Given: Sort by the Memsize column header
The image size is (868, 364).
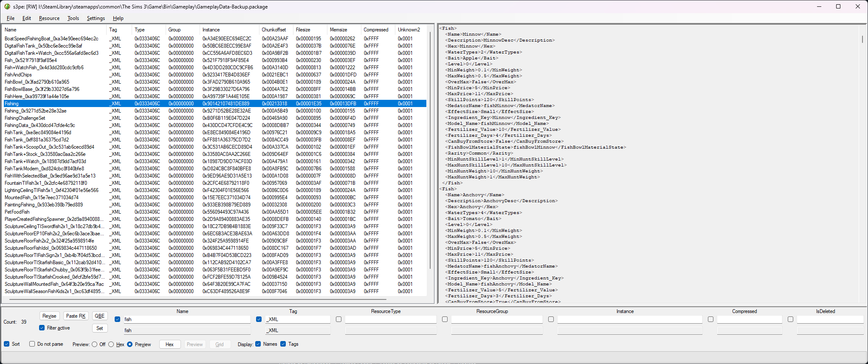Looking at the screenshot, I should (x=344, y=30).
